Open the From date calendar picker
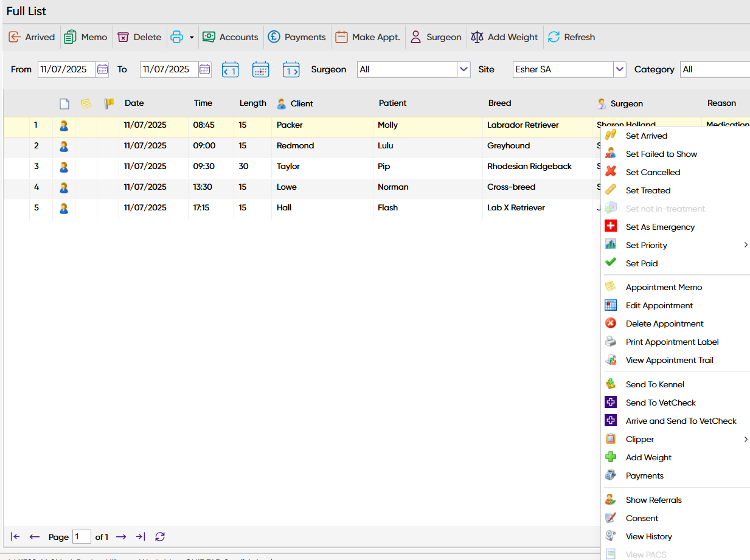 pos(102,69)
